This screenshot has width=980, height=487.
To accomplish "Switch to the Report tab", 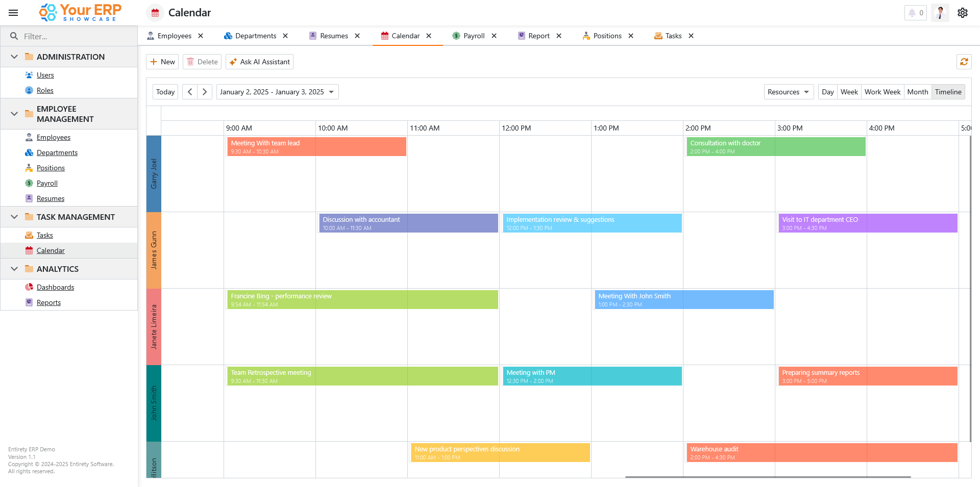I will pos(538,36).
